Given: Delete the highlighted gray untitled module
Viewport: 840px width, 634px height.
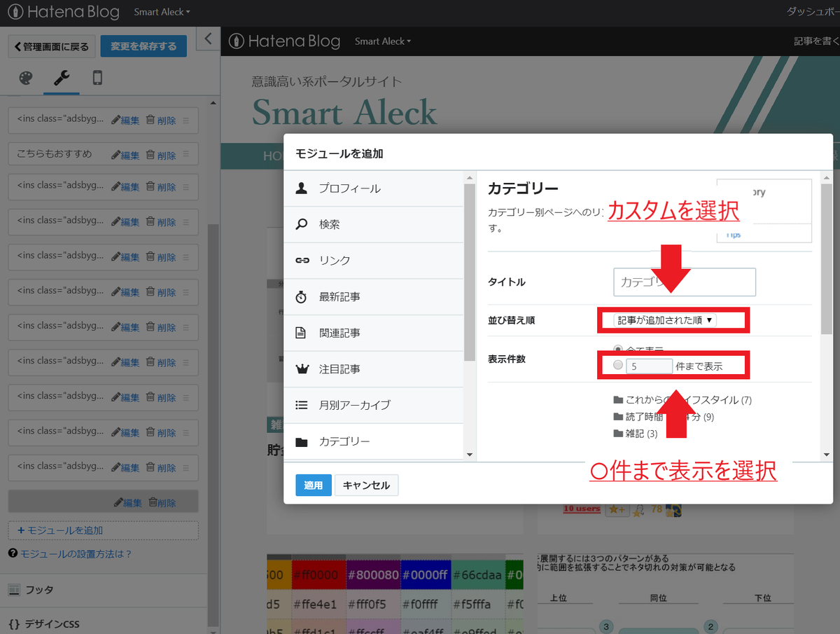Looking at the screenshot, I should (162, 502).
